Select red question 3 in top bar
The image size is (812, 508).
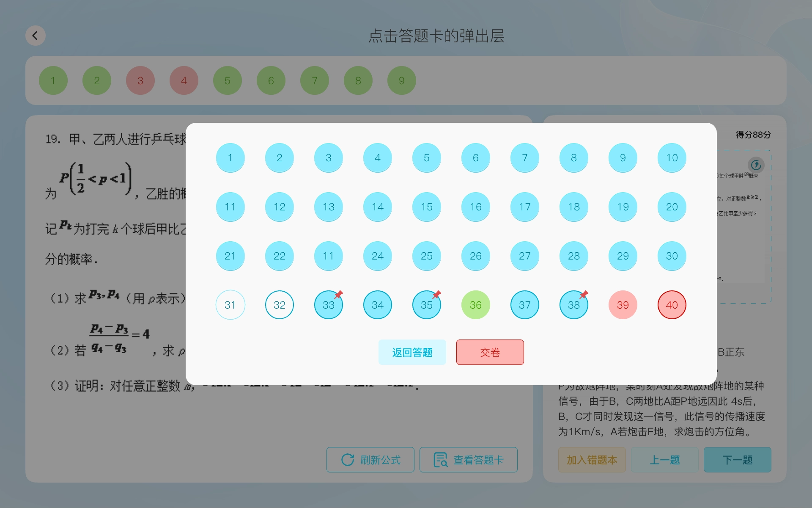pos(140,80)
